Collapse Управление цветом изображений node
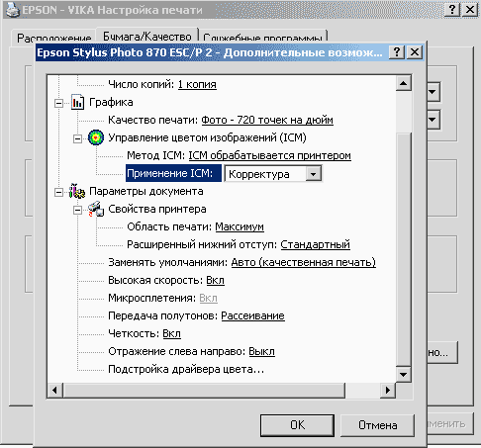481x448 pixels. 77,138
